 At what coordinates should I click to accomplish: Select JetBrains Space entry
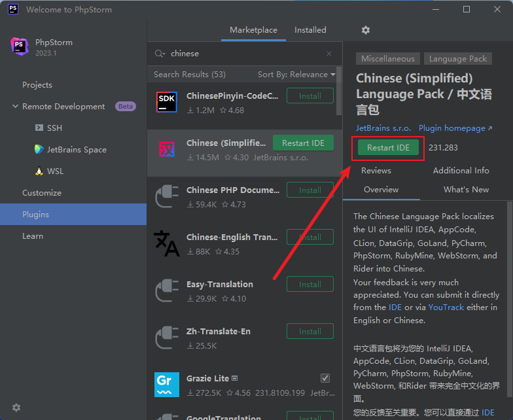point(77,149)
